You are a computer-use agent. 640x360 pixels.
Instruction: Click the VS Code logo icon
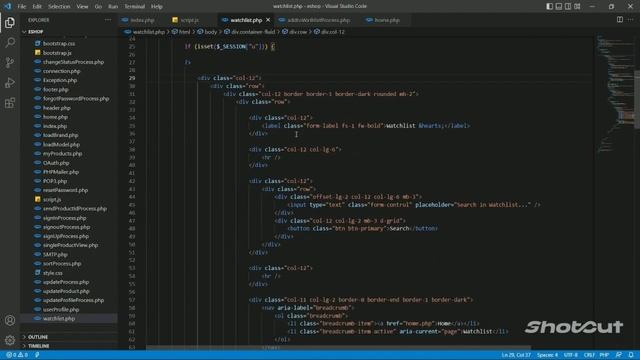pos(7,6)
